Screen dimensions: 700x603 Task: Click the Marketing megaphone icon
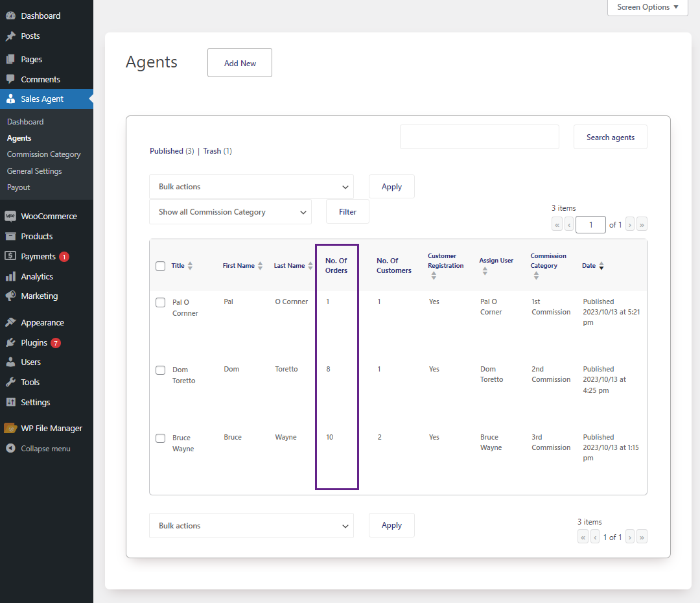point(10,296)
